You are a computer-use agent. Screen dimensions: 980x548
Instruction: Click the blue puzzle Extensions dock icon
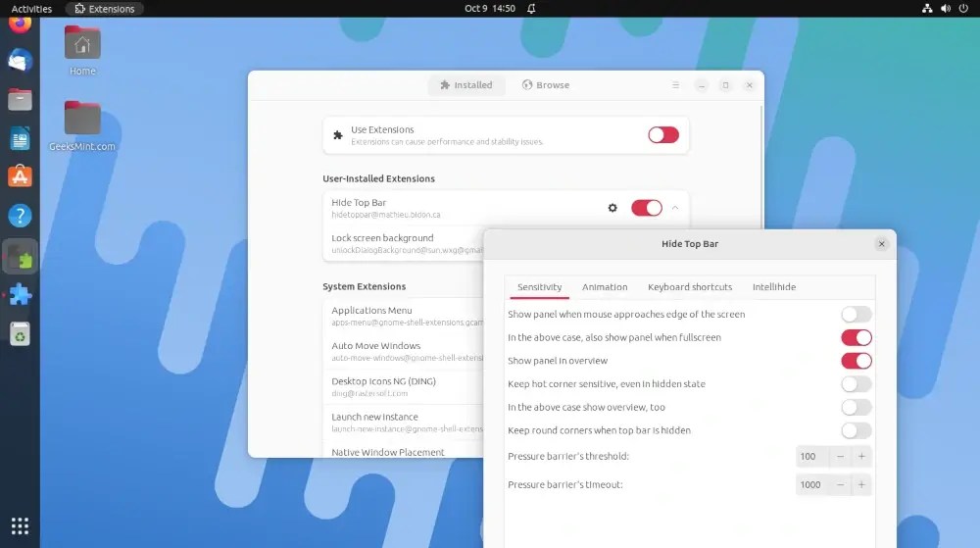tap(20, 294)
